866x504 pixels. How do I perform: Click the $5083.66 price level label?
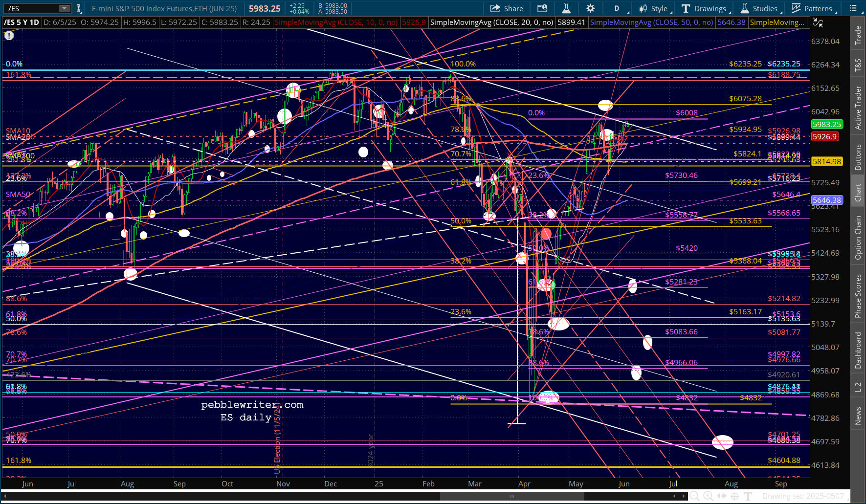[681, 332]
